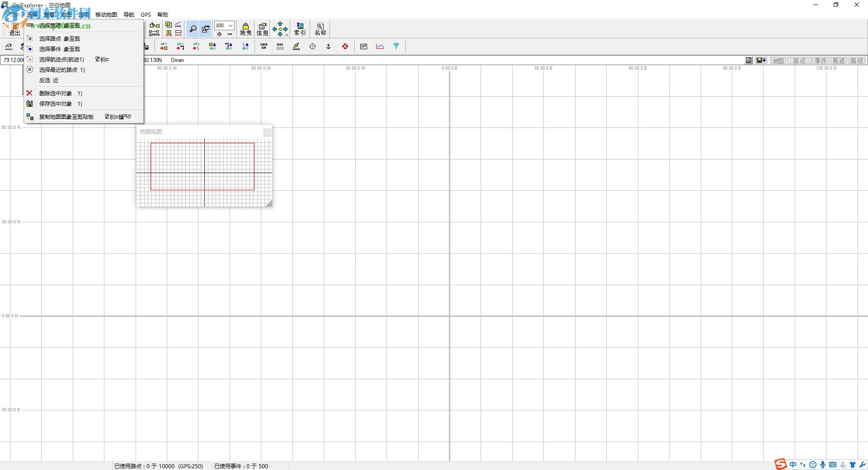Open the Sogou emoji smiley panel
This screenshot has width=868, height=470.
[813, 465]
